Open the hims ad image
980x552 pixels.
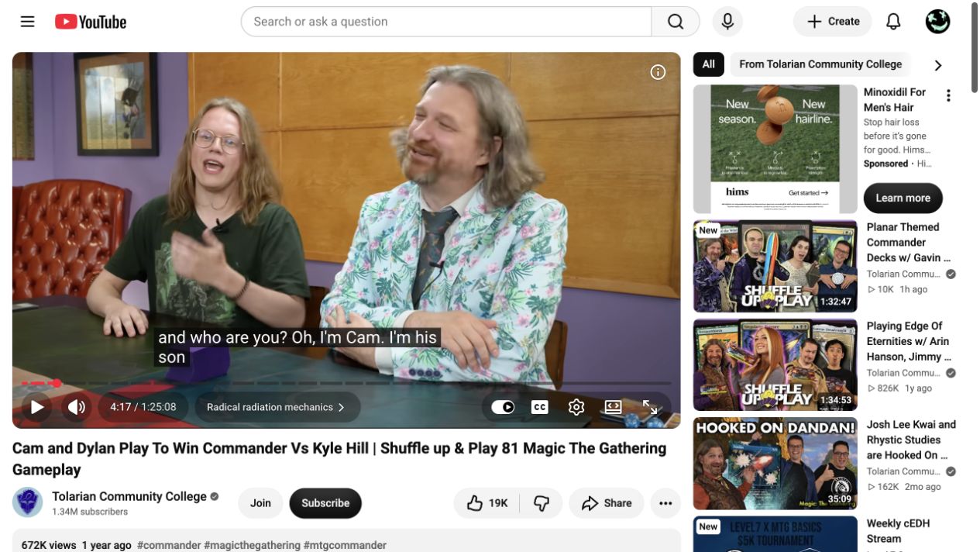coord(775,149)
